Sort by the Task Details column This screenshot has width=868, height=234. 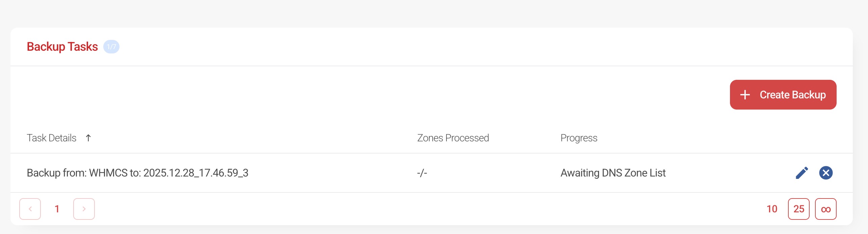point(52,138)
